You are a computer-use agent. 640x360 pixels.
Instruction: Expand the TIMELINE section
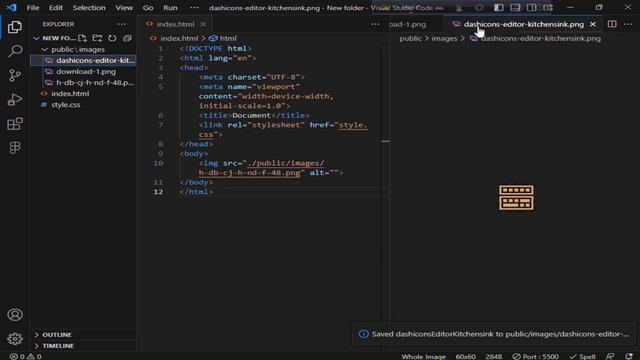(x=83, y=346)
